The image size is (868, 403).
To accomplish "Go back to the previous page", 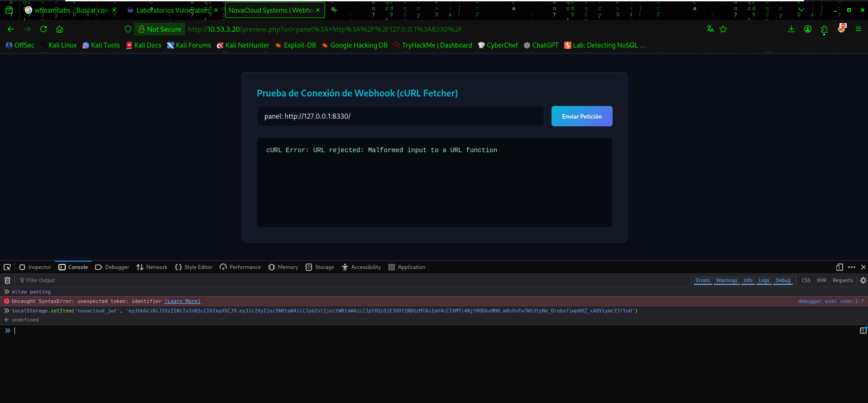I will click(x=11, y=29).
